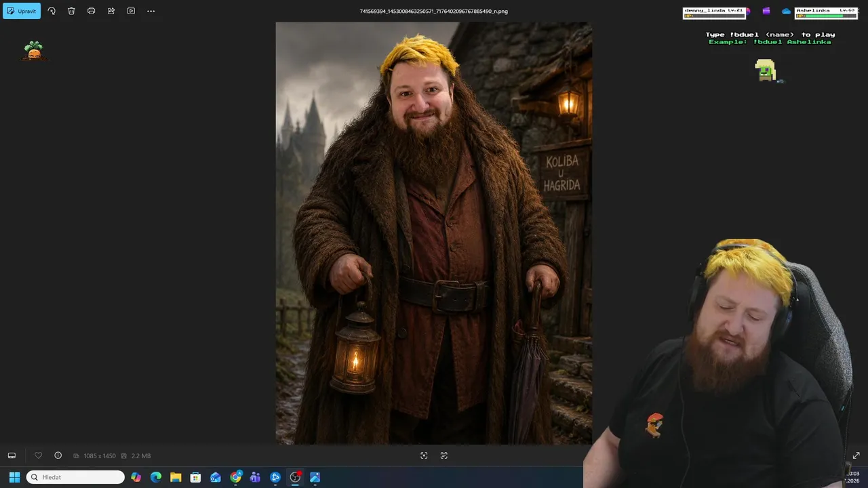Switch to Photos app on taskbar

[x=315, y=477]
